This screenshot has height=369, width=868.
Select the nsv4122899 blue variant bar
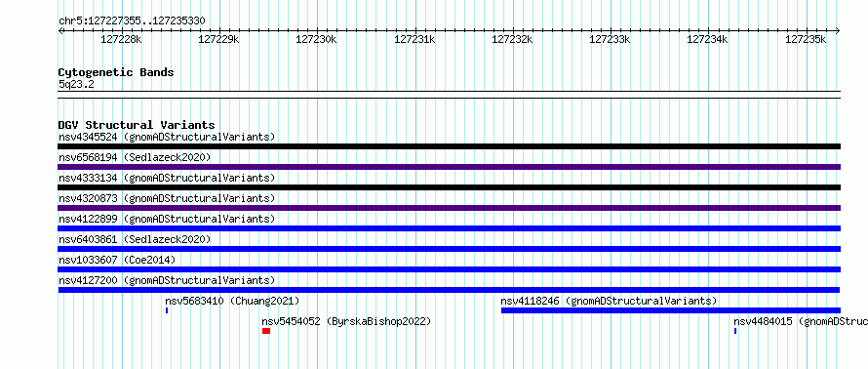click(x=449, y=228)
